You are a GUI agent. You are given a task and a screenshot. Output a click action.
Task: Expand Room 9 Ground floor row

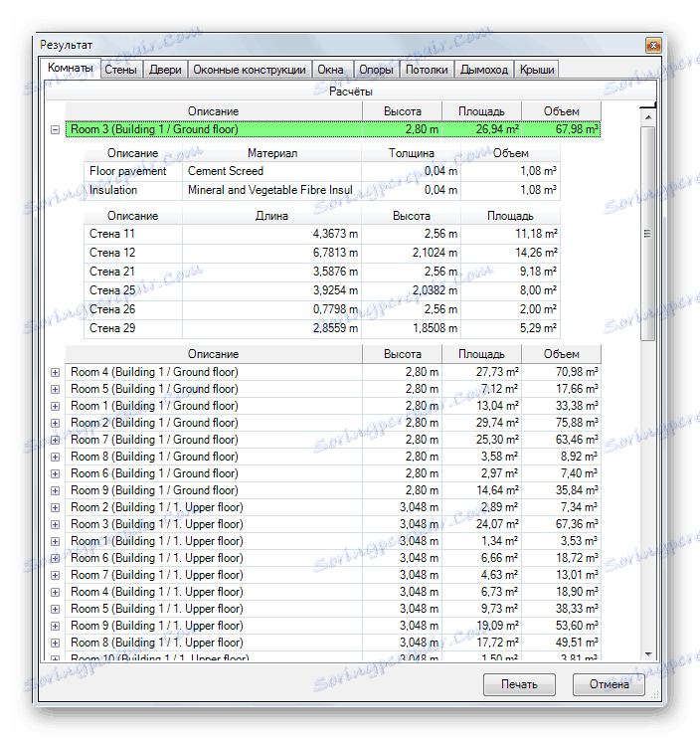click(x=56, y=490)
